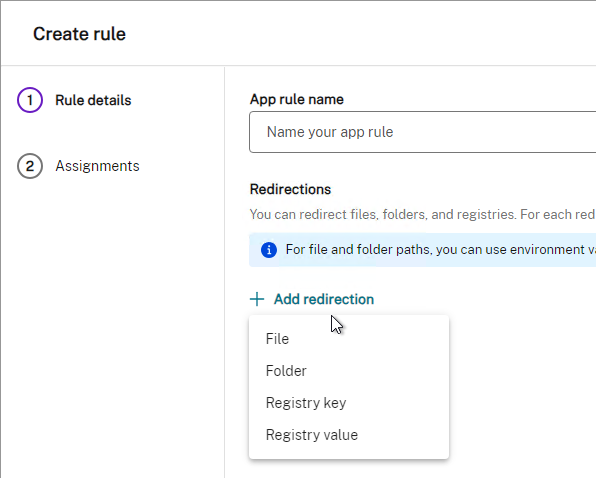Click the Name your app rule placeholder

click(x=330, y=132)
